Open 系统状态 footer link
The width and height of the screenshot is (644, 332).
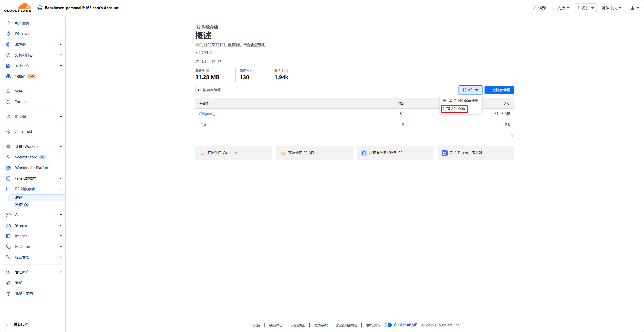[276, 325]
